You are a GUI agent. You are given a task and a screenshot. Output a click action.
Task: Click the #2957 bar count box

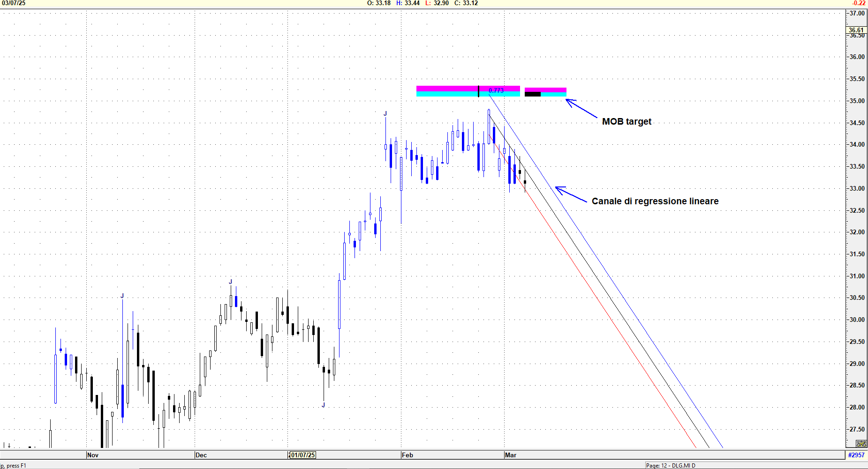pyautogui.click(x=856, y=455)
